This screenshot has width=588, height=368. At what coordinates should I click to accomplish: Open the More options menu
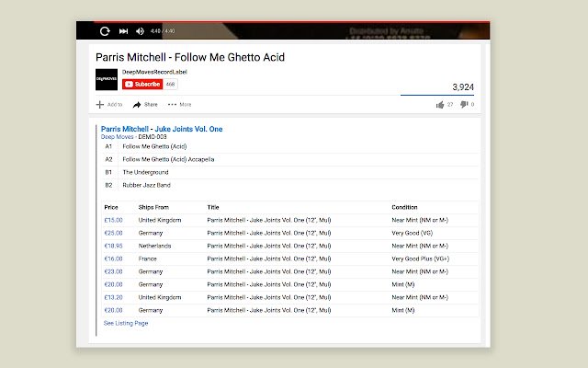pos(180,104)
